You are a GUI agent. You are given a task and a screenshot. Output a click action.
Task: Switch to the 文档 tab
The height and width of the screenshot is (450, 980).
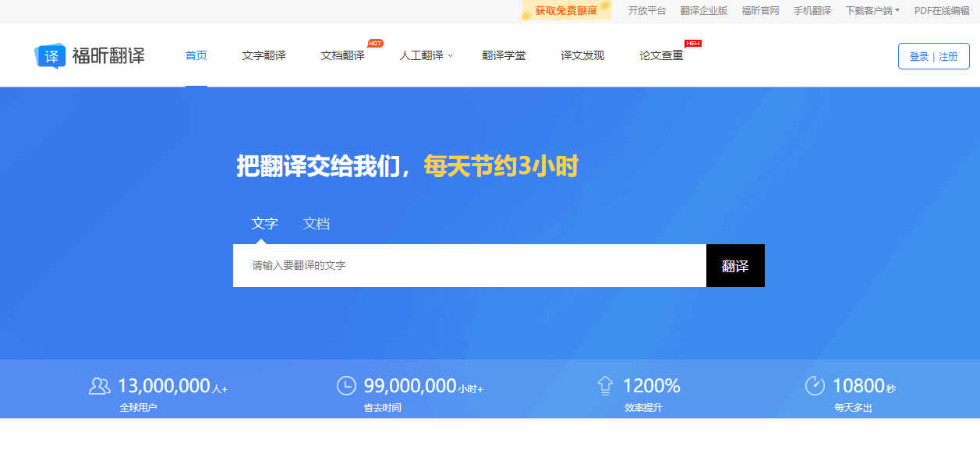[x=317, y=224]
